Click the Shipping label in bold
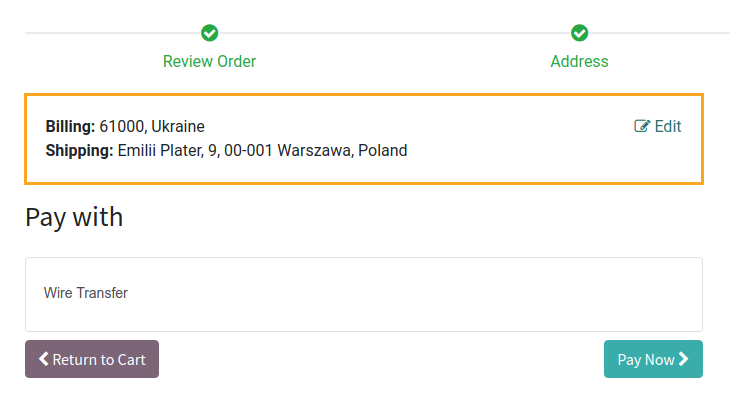730x404 pixels. [x=80, y=150]
